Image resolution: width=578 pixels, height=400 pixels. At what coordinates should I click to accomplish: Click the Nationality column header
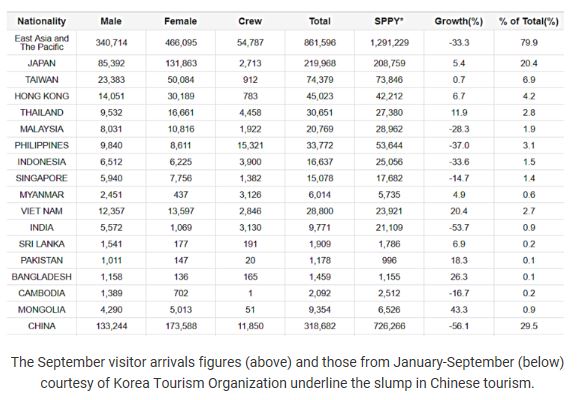click(x=42, y=21)
